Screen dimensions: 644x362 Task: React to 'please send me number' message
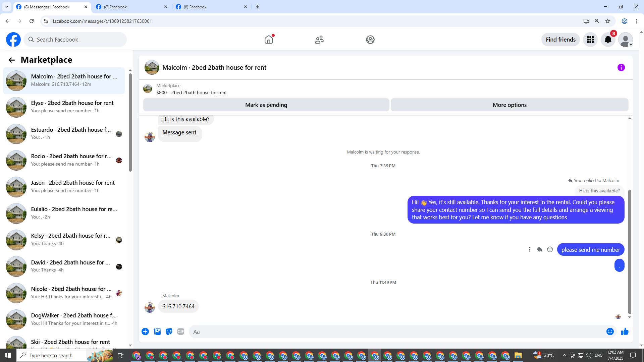tap(550, 249)
